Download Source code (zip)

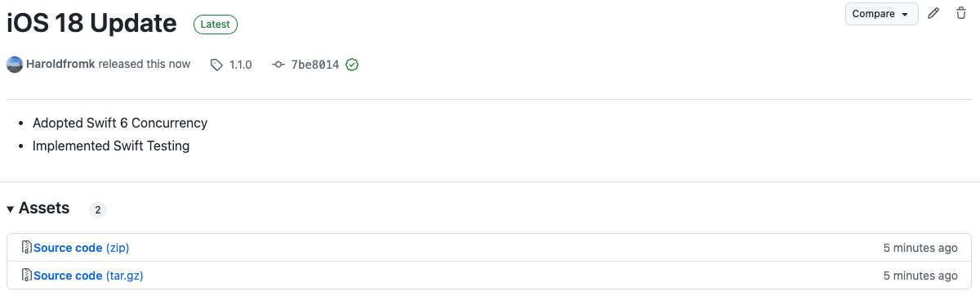82,248
